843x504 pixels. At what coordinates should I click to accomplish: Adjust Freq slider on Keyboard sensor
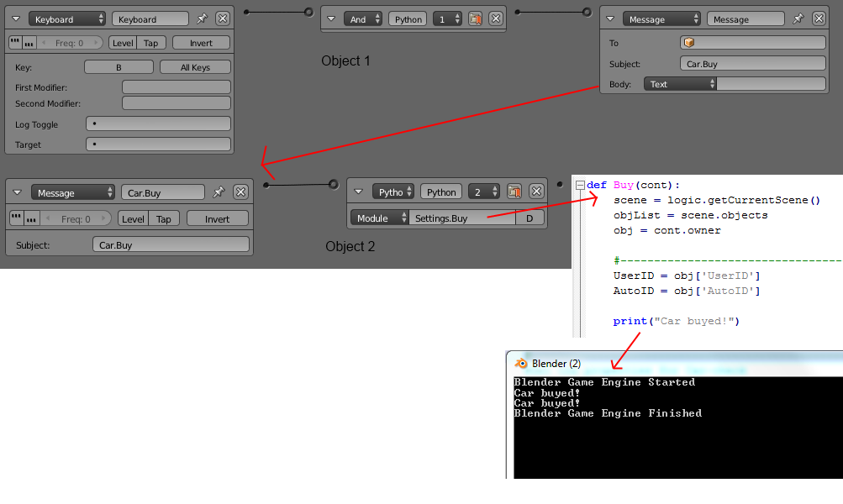[x=70, y=43]
